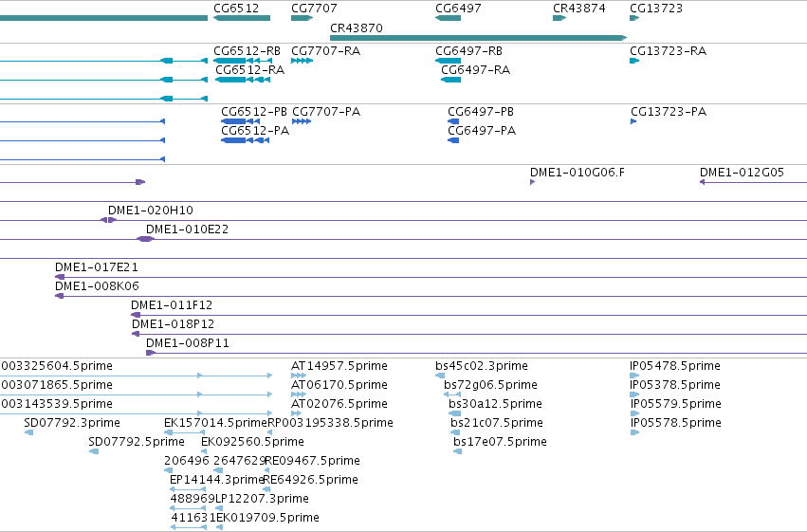This screenshot has width=807, height=532.
Task: Click EST 003143539.5prime label
Action: 57,404
